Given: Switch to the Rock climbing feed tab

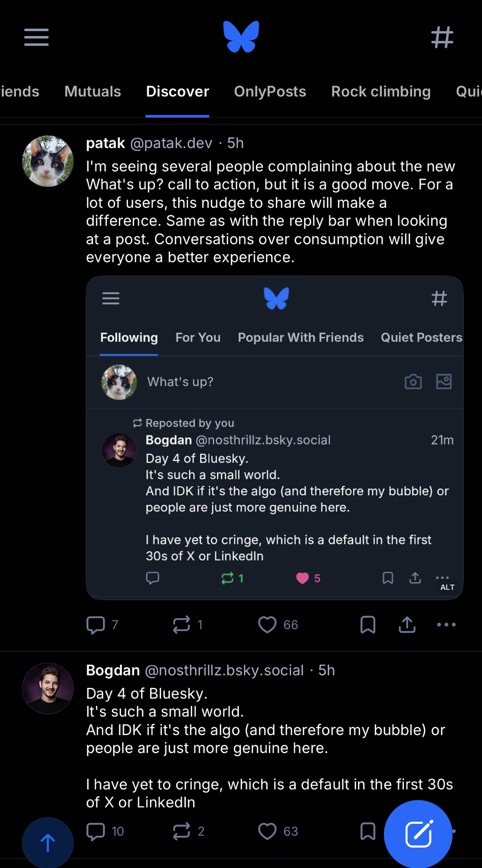Looking at the screenshot, I should [x=381, y=92].
